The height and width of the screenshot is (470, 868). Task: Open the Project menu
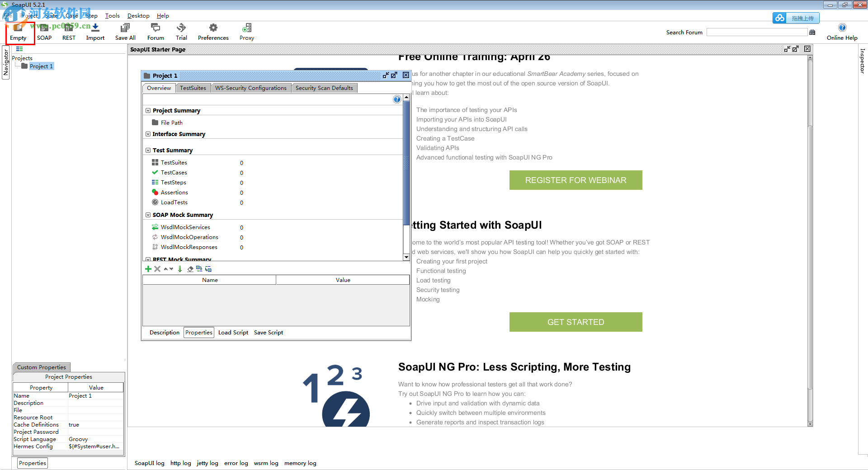[28, 15]
